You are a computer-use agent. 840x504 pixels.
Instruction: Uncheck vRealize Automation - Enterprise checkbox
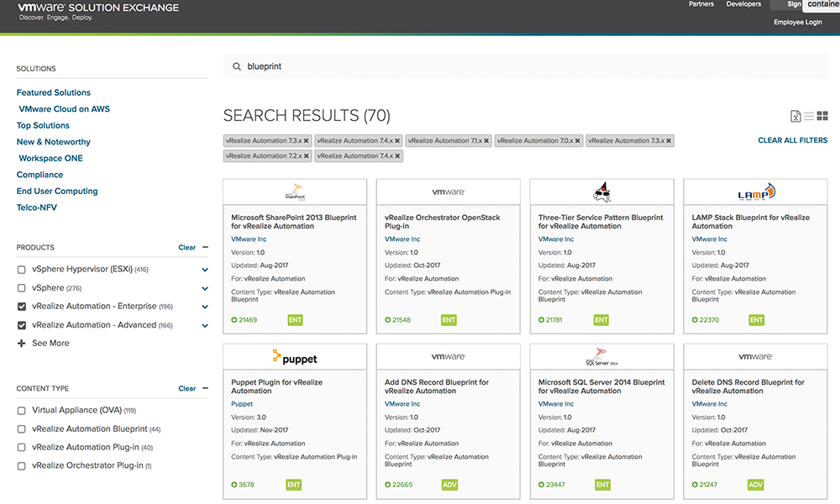(x=22, y=307)
